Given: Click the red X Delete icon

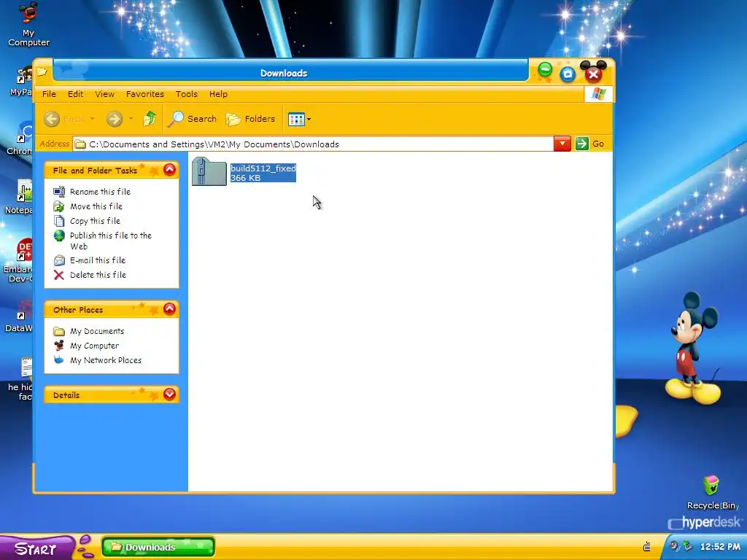Looking at the screenshot, I should (x=59, y=275).
